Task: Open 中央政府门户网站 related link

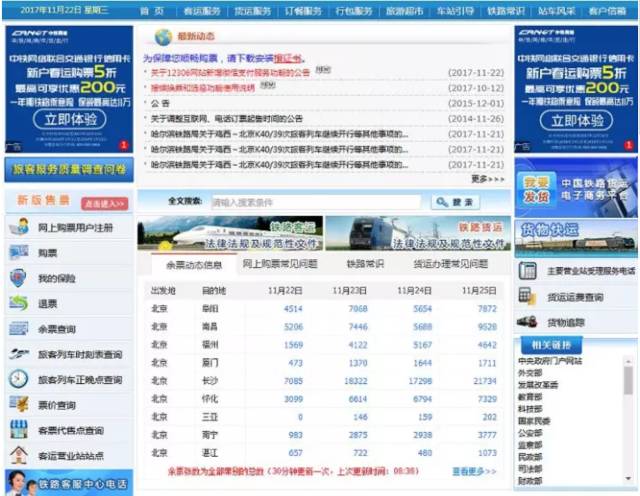Action: click(x=550, y=361)
